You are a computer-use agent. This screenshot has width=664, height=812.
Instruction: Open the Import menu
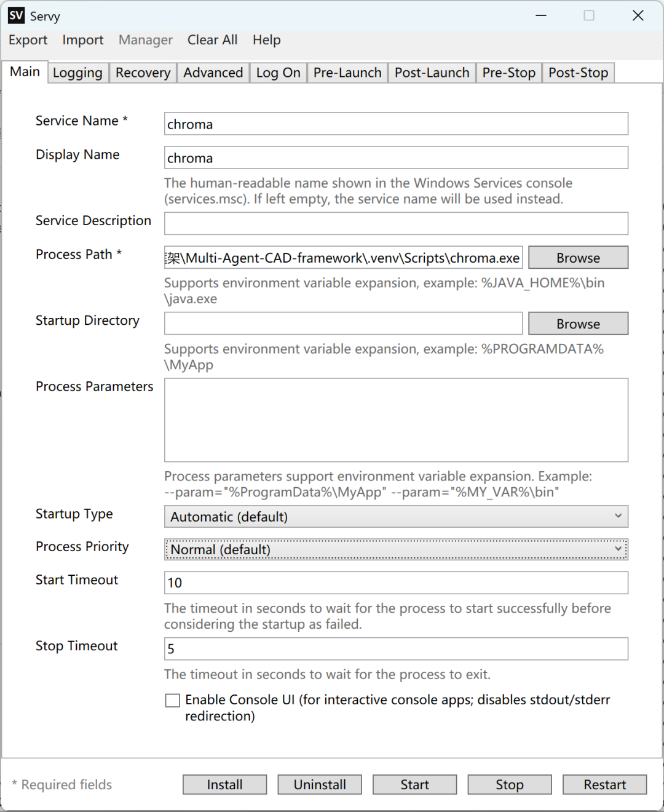coord(83,40)
